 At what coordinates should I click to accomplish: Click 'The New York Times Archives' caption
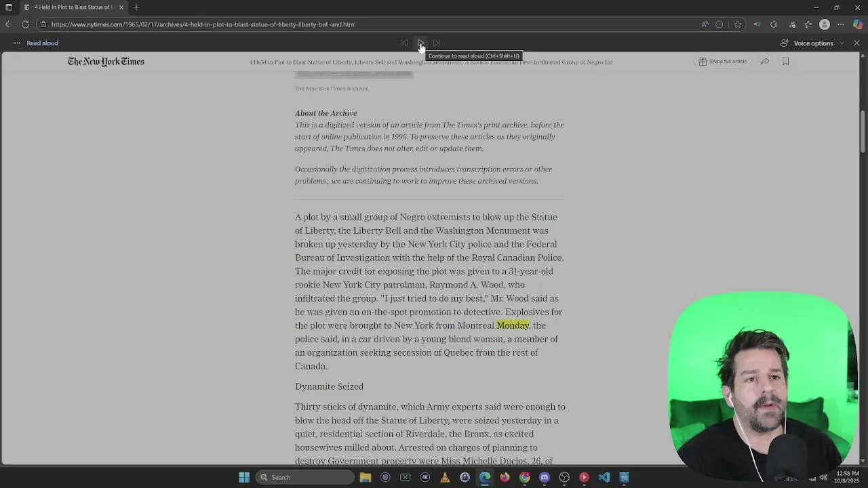[332, 89]
